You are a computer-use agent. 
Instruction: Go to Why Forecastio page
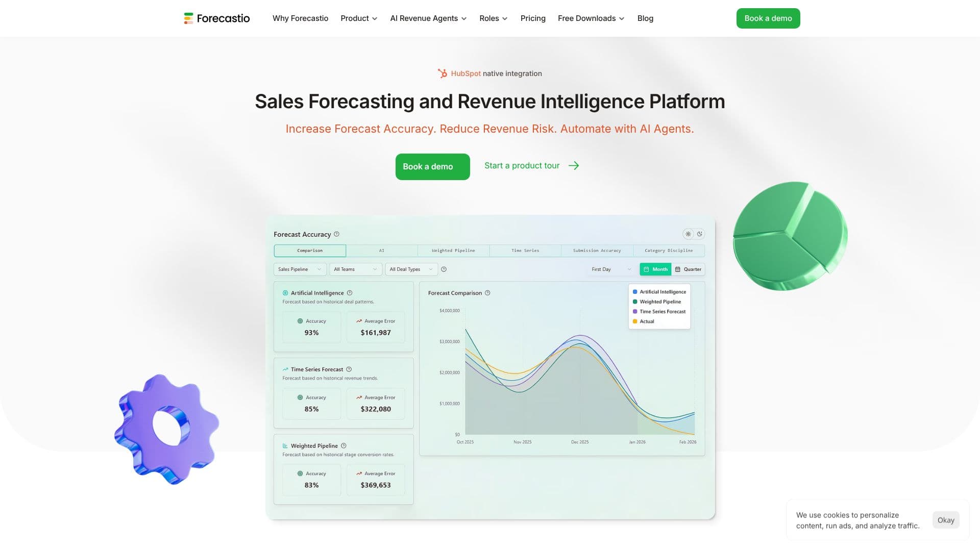coord(300,18)
